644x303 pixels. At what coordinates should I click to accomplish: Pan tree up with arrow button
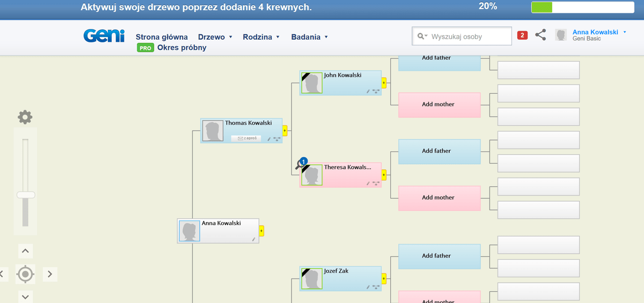(x=25, y=250)
